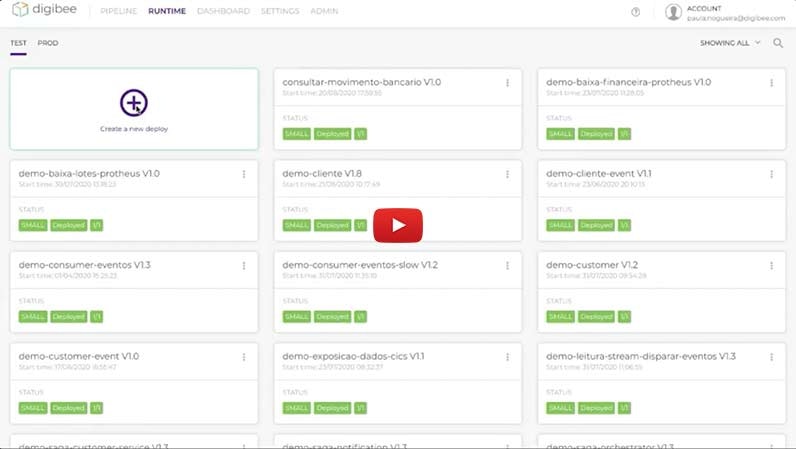
Task: Open the Admin menu
Action: [x=324, y=11]
